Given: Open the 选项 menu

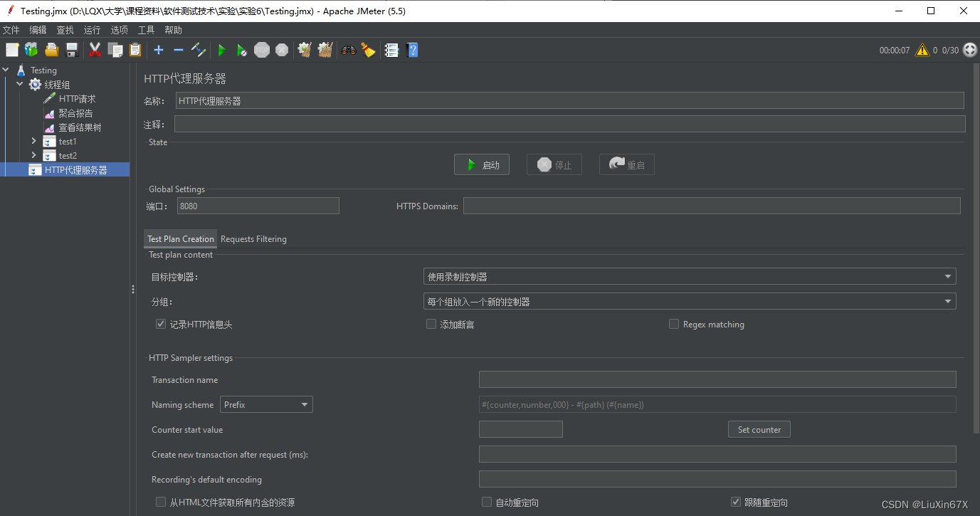Looking at the screenshot, I should tap(119, 30).
